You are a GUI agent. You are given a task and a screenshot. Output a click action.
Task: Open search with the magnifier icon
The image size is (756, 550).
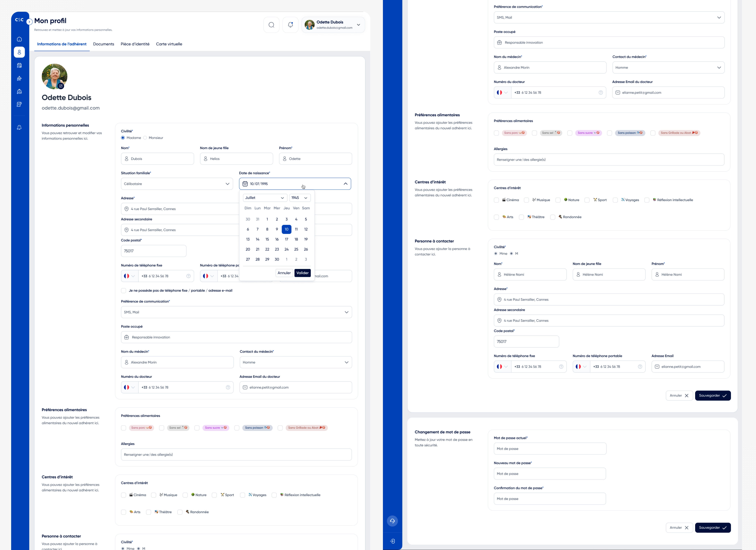pyautogui.click(x=271, y=25)
